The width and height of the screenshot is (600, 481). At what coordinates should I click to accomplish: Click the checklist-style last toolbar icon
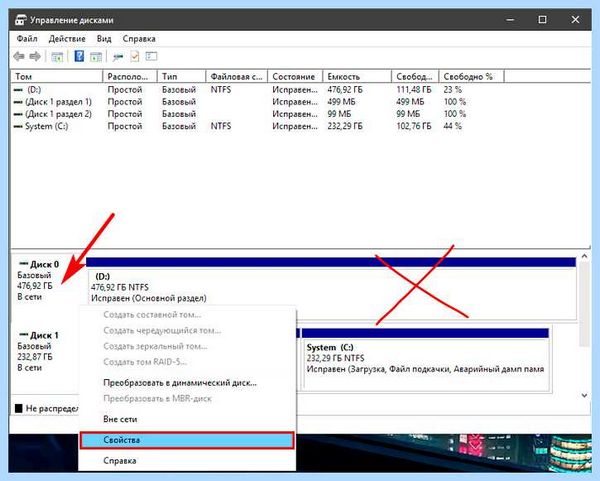point(152,56)
